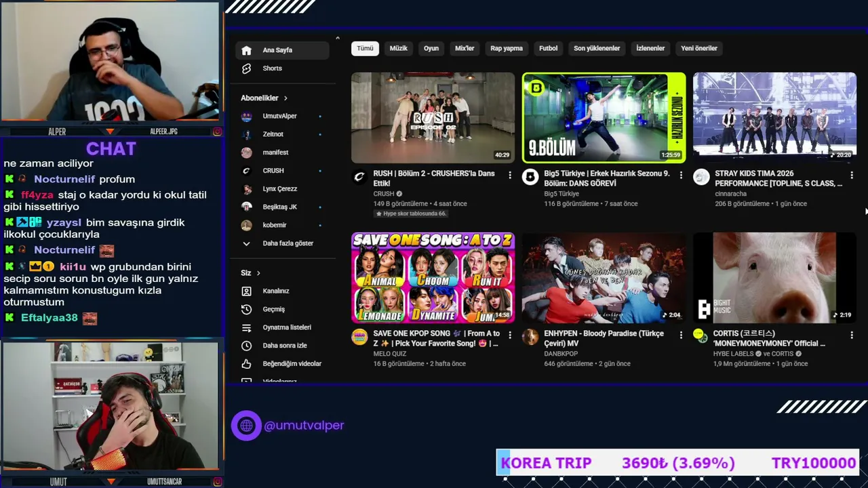Play the 9.BÖLÜM Big5 thumbnail
The height and width of the screenshot is (488, 868).
[x=604, y=117]
